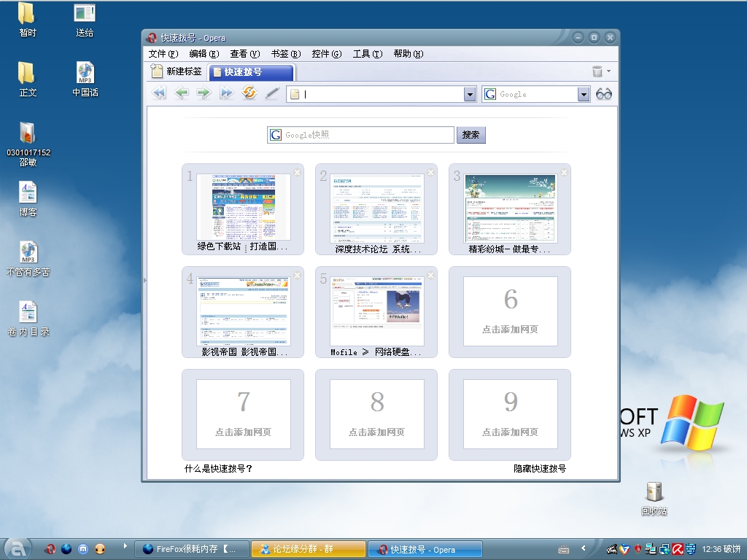Open the 书签(B) menu
This screenshot has height=560, width=747.
(286, 54)
